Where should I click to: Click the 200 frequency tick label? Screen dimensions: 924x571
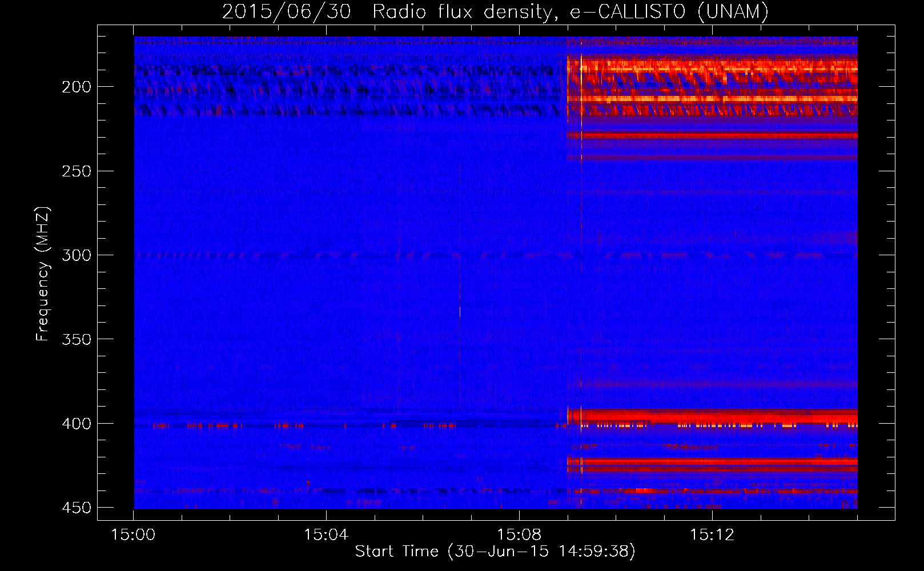(x=77, y=87)
